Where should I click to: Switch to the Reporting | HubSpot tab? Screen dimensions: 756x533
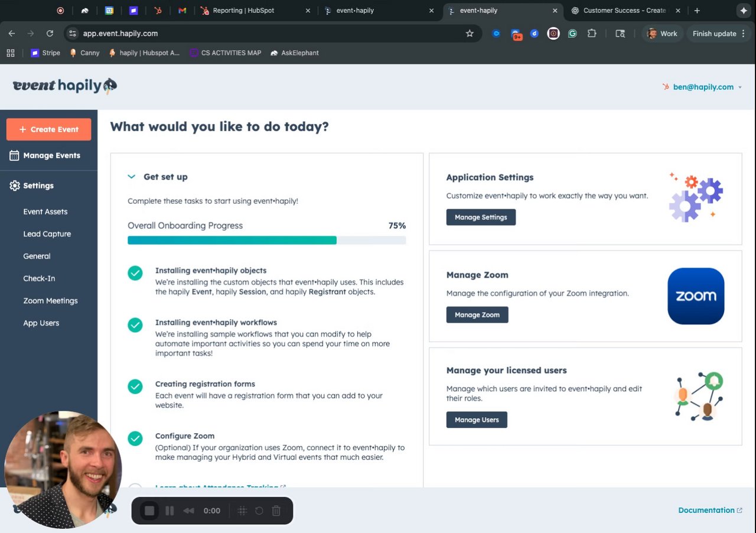click(255, 11)
